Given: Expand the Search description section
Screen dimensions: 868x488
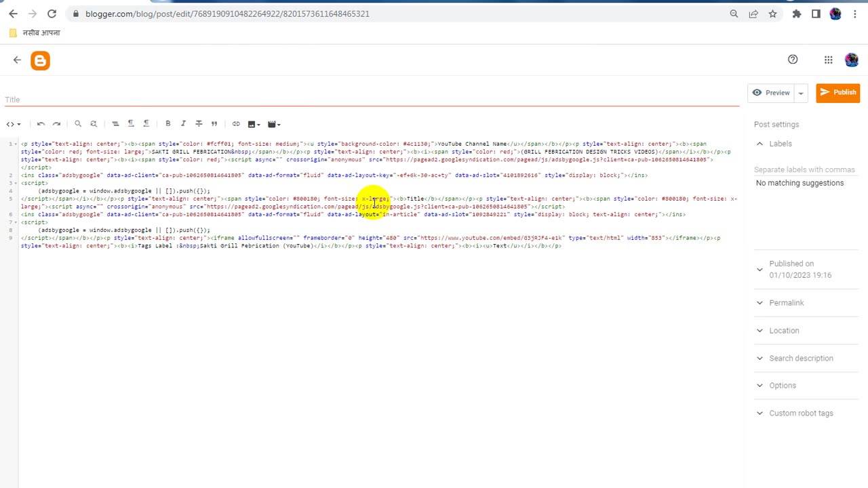Looking at the screenshot, I should pyautogui.click(x=759, y=359).
